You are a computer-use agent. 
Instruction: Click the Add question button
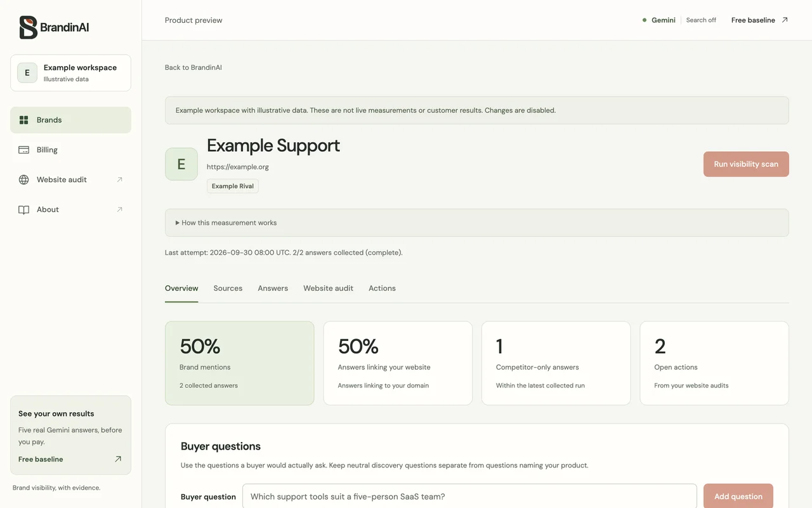(738, 497)
